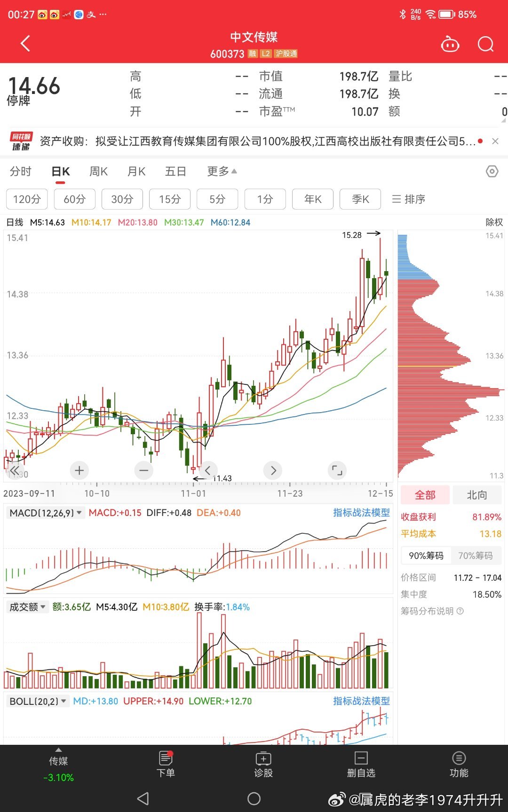Screen dimensions: 508x812
Task: Expand the 更多 period dropdown
Action: coord(222,172)
